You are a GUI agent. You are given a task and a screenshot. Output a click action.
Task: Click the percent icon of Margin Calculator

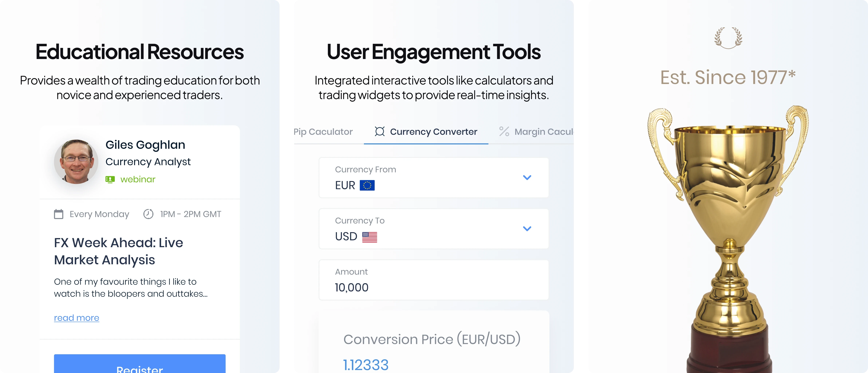(504, 131)
